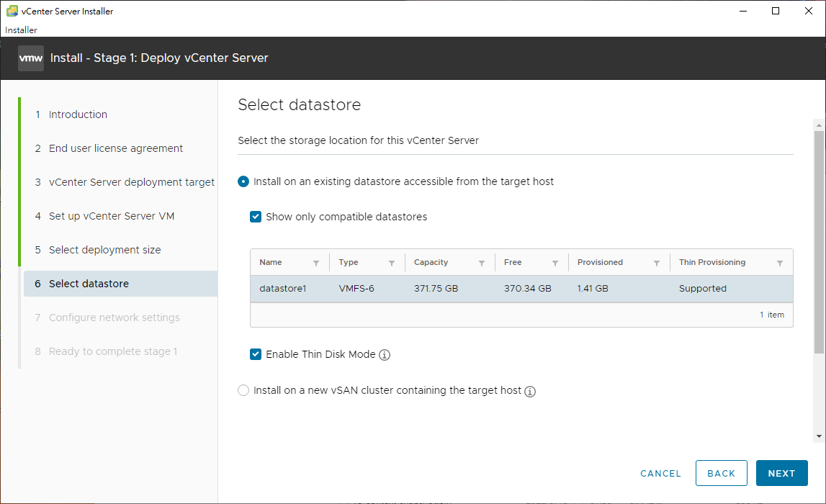
Task: Select step 6 Select datastore
Action: point(121,284)
